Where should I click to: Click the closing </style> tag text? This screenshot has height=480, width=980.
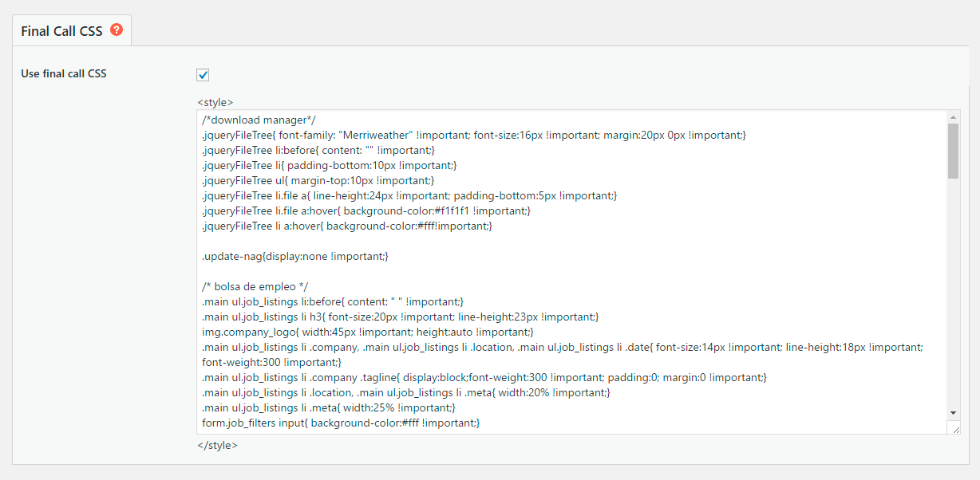(217, 445)
